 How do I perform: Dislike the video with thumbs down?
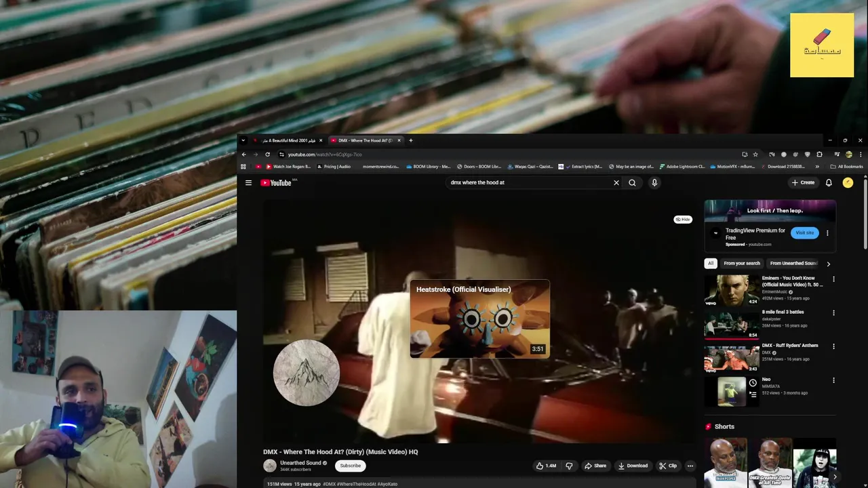569,466
